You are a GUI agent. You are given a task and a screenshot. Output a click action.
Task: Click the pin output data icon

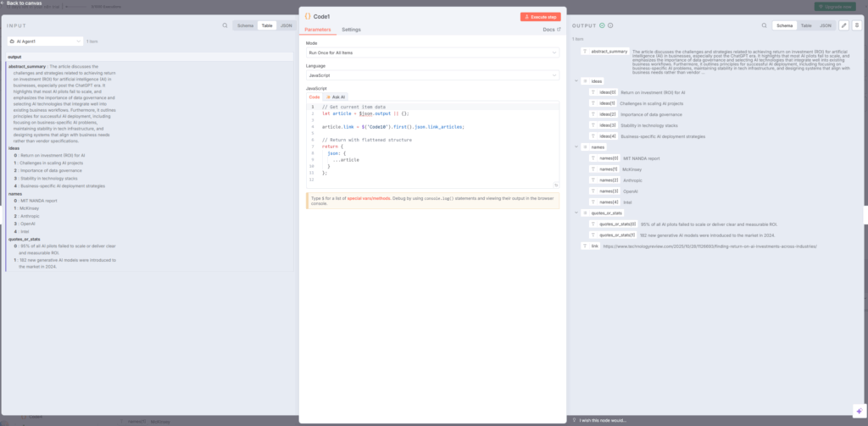856,25
